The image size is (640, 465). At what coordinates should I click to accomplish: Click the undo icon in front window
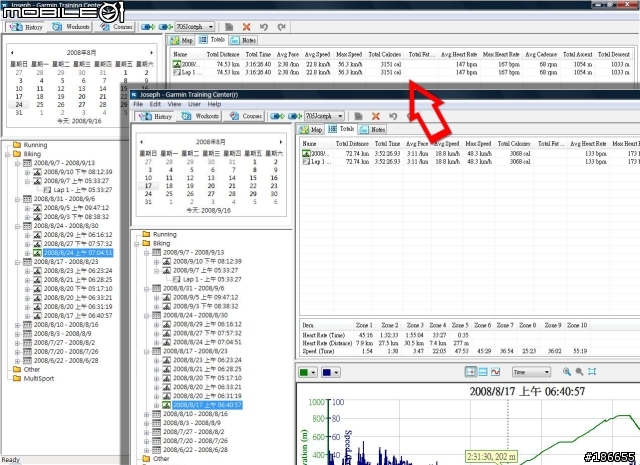click(393, 116)
